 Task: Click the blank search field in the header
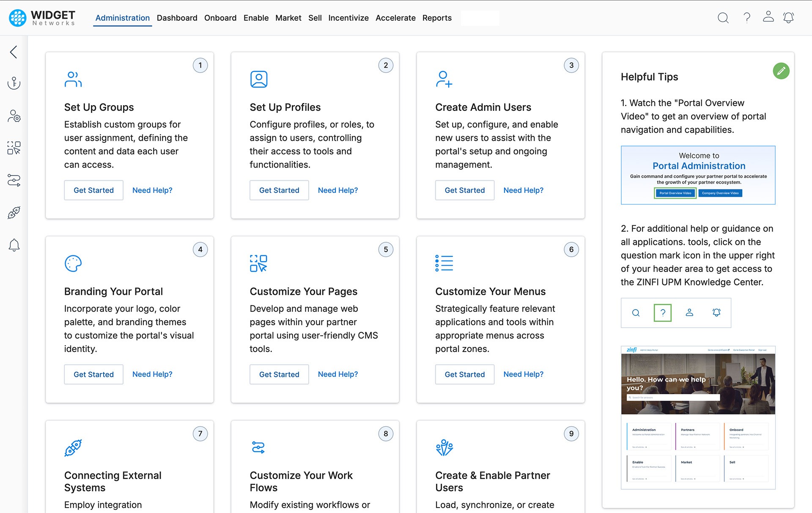pyautogui.click(x=480, y=18)
